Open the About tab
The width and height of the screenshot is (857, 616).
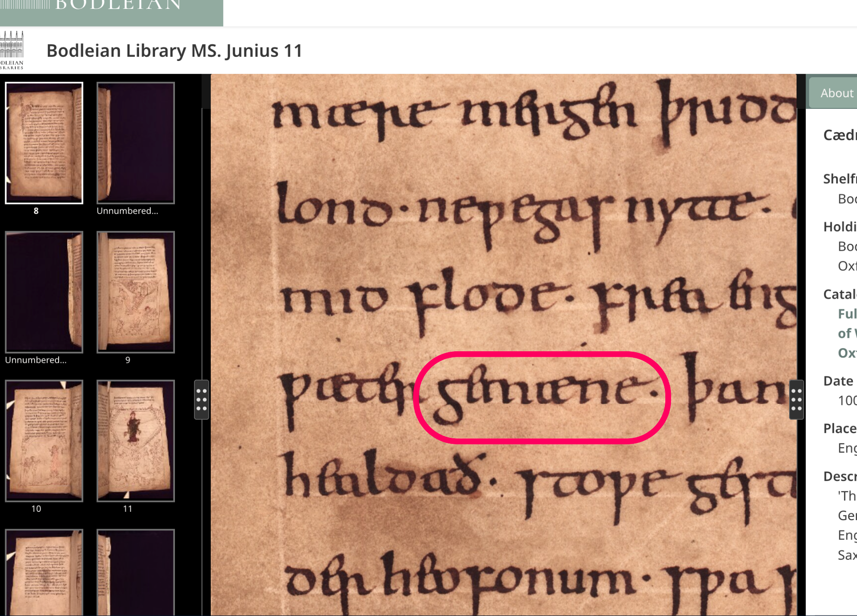(x=836, y=93)
